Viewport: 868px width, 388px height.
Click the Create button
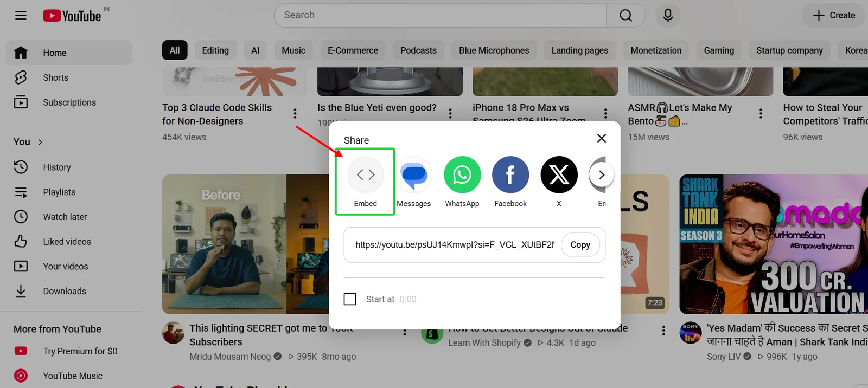834,15
